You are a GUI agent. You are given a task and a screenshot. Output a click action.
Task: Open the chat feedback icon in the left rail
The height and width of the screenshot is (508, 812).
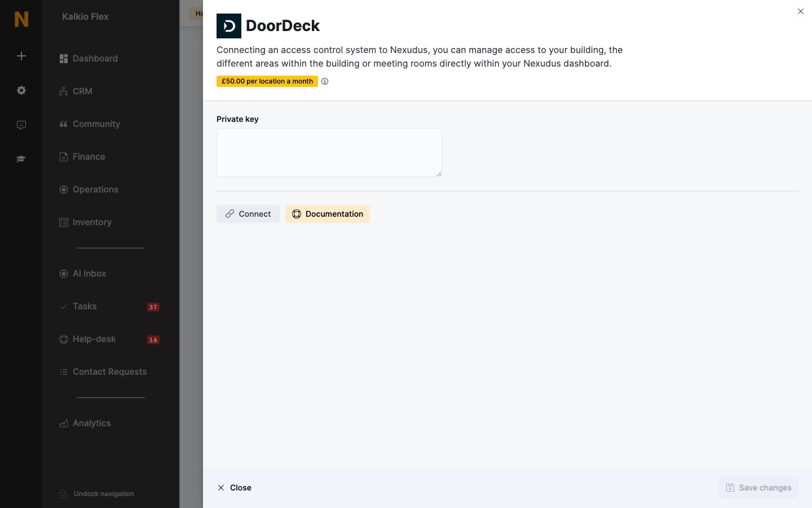click(x=21, y=125)
